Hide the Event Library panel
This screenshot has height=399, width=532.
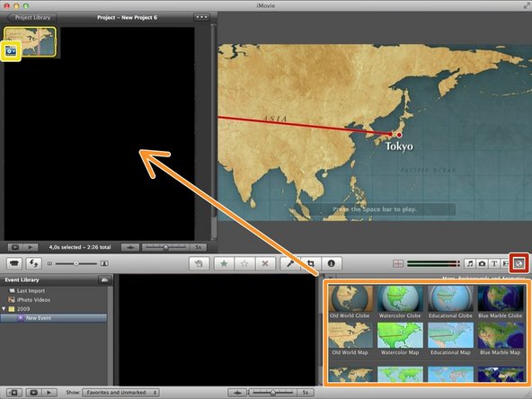tap(13, 393)
